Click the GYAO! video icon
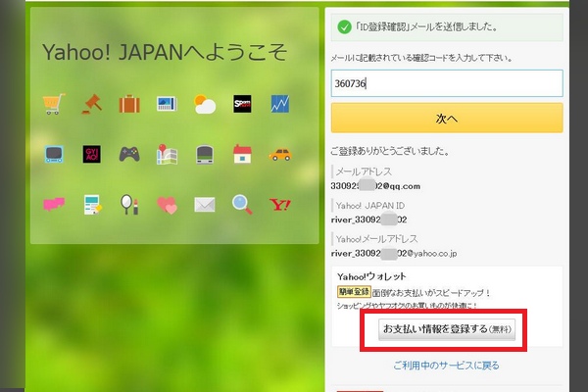This screenshot has width=588, height=392. (91, 154)
